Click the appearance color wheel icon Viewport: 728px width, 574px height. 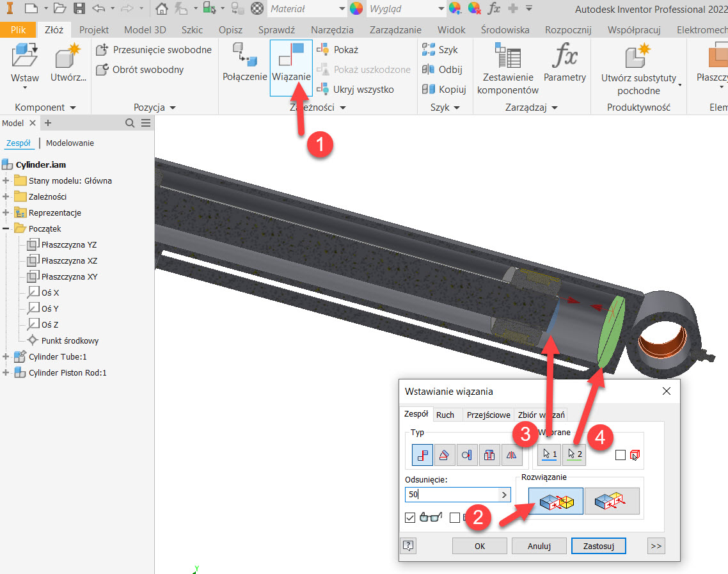[356, 9]
